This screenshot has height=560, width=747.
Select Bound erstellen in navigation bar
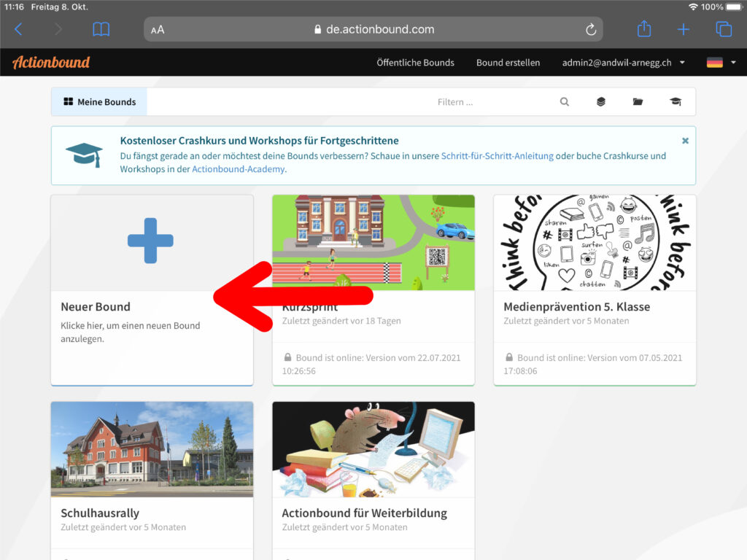click(x=508, y=63)
